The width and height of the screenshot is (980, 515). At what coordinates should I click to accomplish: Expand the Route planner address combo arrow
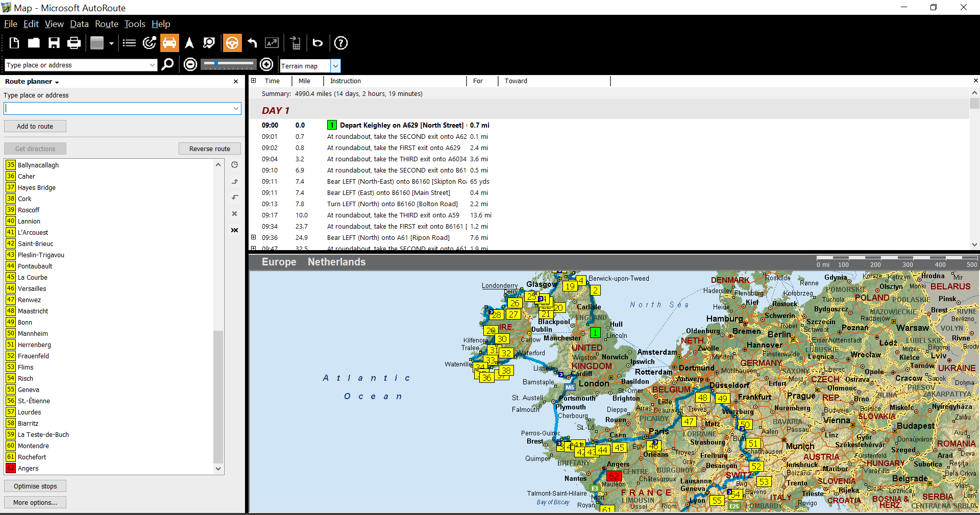(236, 108)
